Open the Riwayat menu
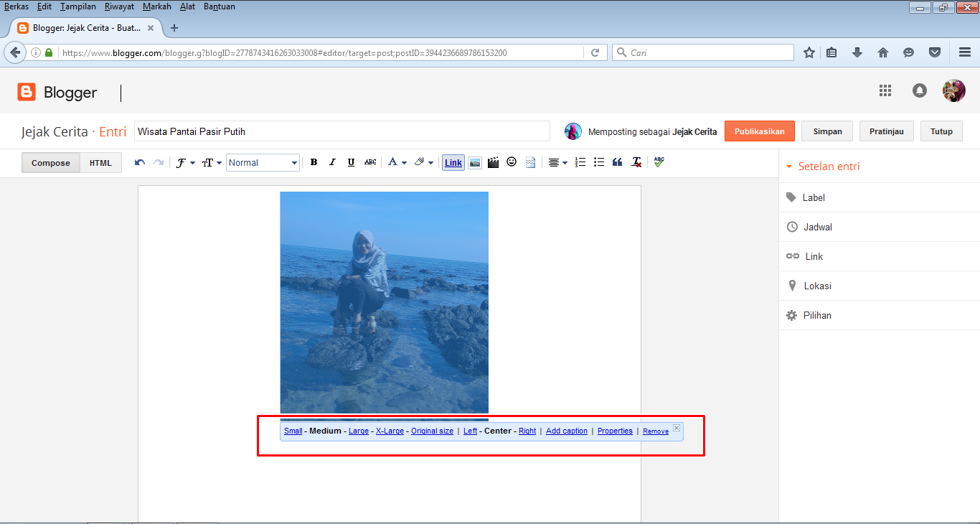 tap(119, 6)
